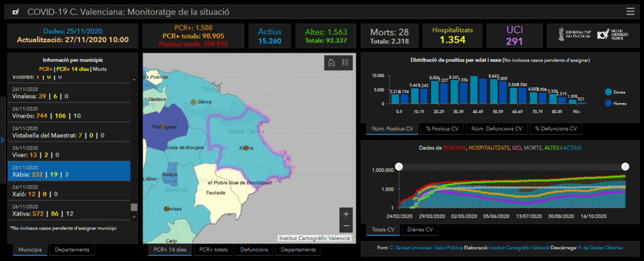Image resolution: width=644 pixels, height=261 pixels.
Task: Open the % Defuncions CV tab
Action: coord(556,129)
